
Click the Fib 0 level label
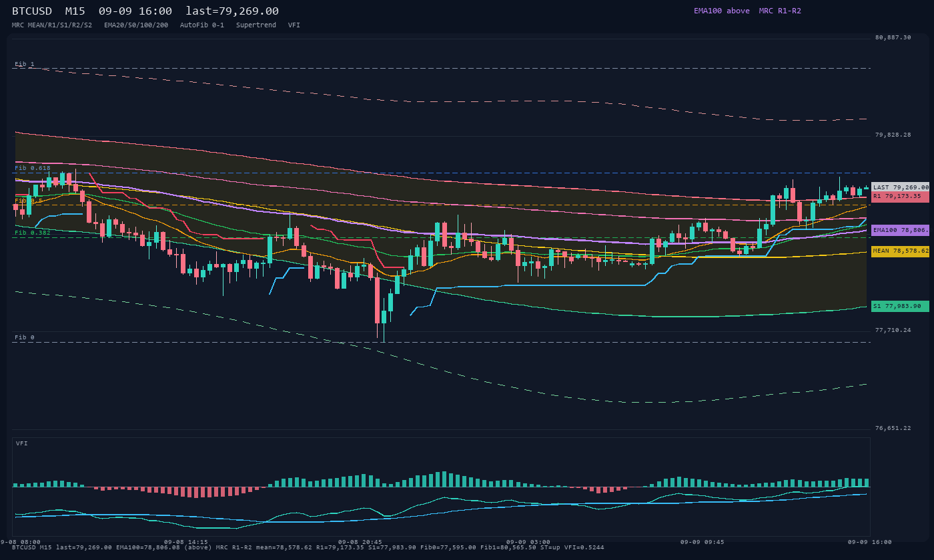pos(25,337)
